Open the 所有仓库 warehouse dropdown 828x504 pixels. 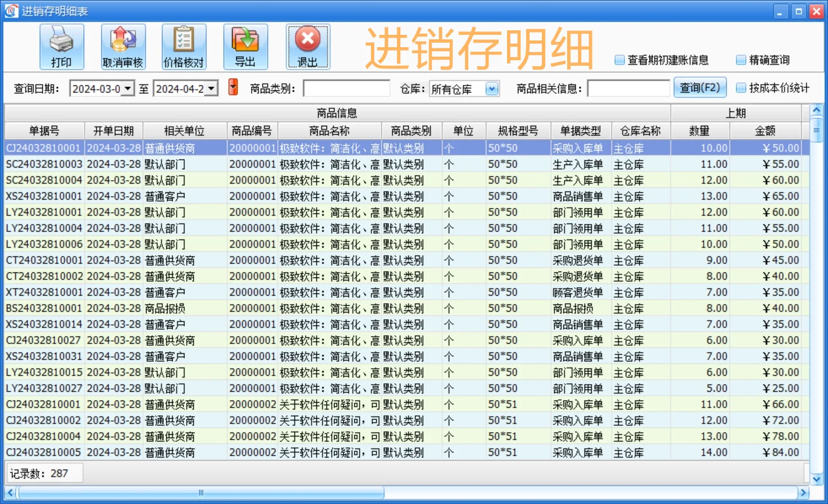492,88
